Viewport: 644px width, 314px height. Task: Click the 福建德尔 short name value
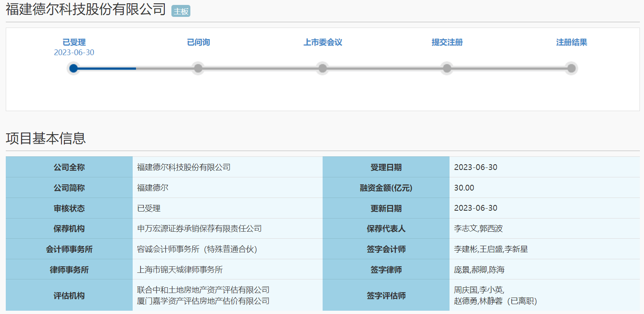(x=152, y=188)
